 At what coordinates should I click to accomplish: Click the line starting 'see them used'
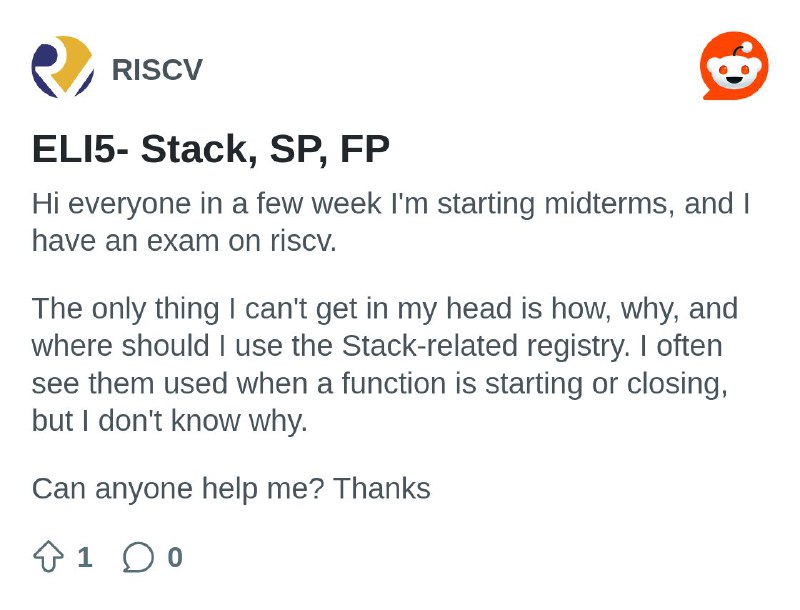(380, 384)
